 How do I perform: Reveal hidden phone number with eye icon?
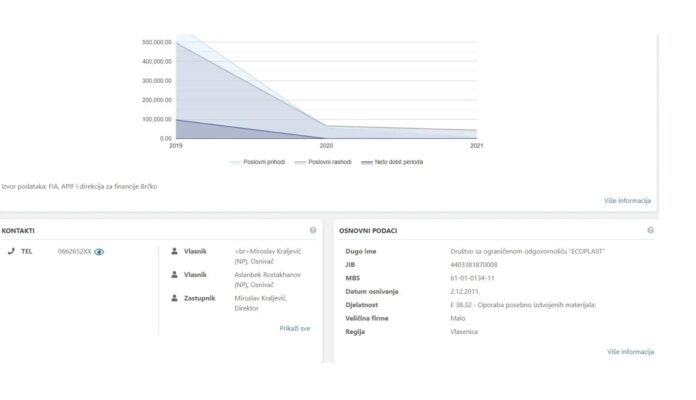[99, 252]
